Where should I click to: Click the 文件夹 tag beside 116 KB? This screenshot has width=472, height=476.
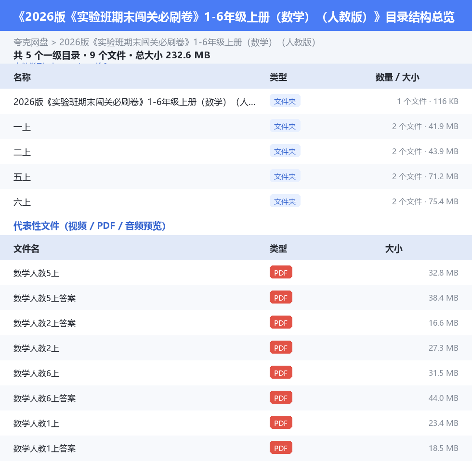[285, 101]
